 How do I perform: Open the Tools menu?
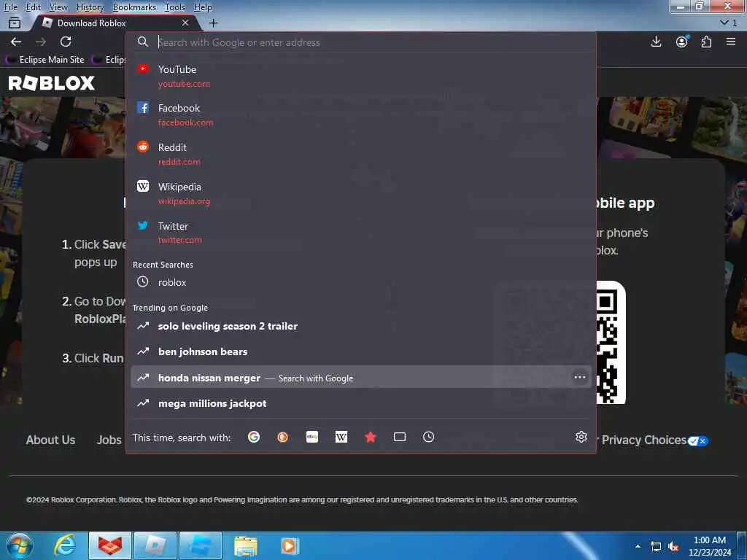tap(175, 7)
